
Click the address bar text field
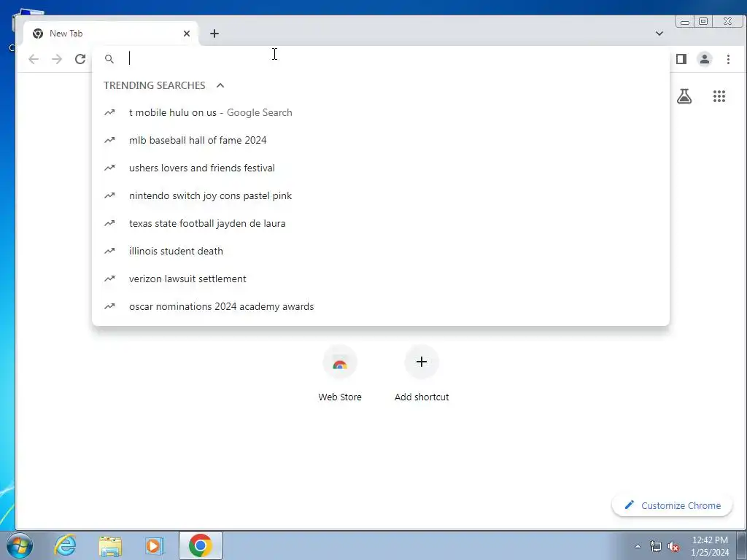[x=381, y=59]
